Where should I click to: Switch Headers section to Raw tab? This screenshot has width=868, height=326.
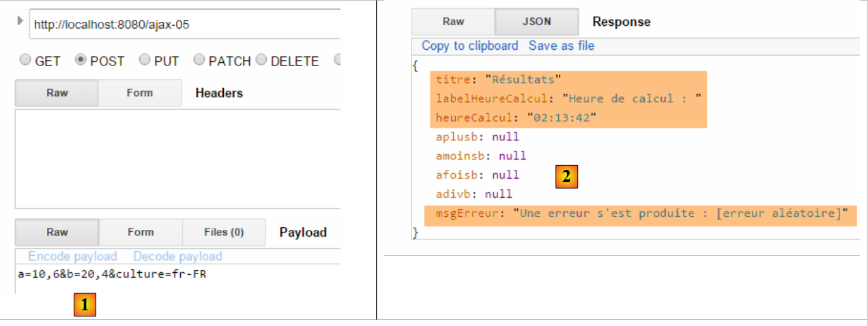(57, 93)
